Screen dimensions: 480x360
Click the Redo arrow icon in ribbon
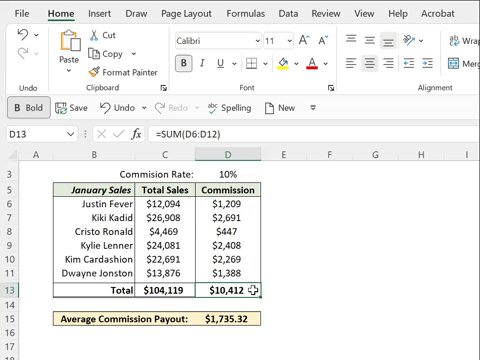pyautogui.click(x=23, y=53)
